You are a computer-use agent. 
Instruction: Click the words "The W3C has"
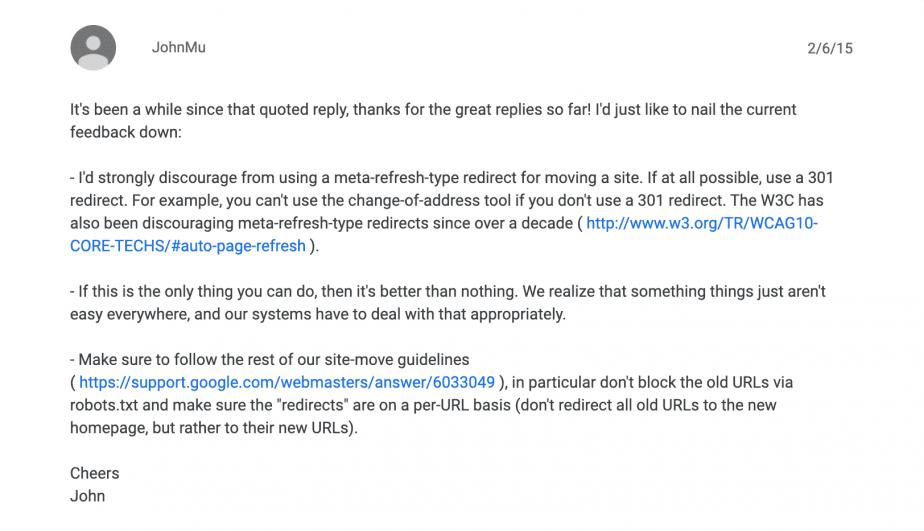point(777,201)
